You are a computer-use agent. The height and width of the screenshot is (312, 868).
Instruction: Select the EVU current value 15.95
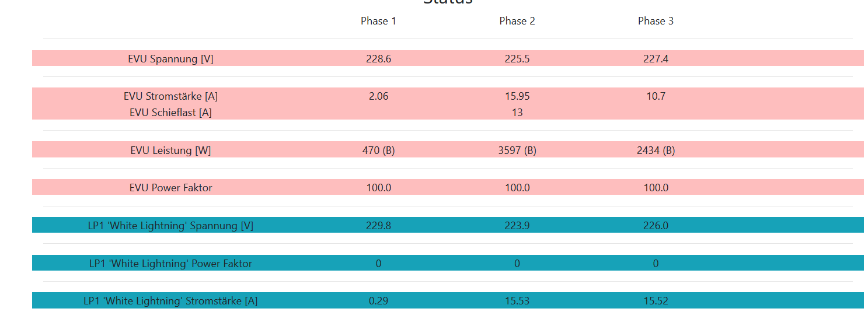point(517,96)
